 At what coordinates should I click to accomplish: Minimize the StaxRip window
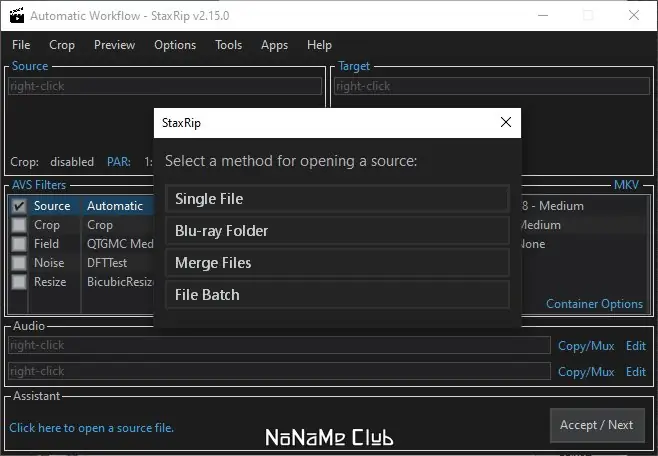543,16
